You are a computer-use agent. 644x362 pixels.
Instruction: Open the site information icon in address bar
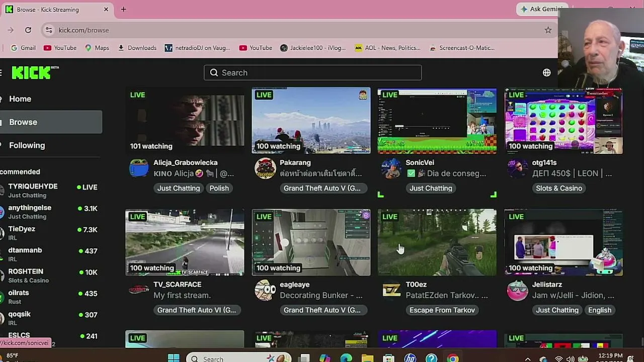point(49,30)
